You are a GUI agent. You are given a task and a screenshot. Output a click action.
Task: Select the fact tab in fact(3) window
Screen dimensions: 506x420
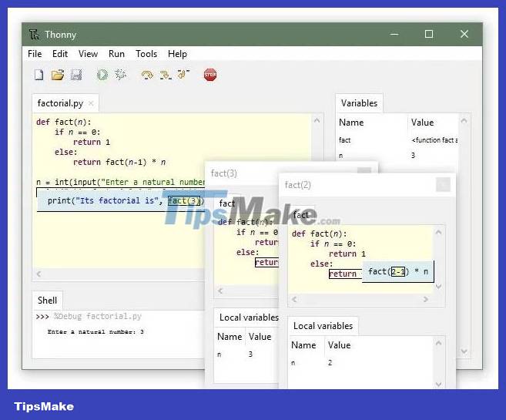[x=227, y=203]
